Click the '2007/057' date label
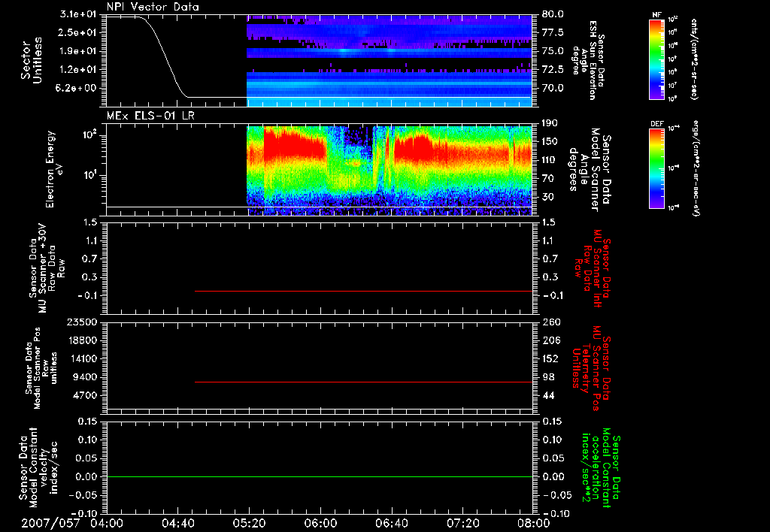Screen dimensions: 770x532 (50, 523)
